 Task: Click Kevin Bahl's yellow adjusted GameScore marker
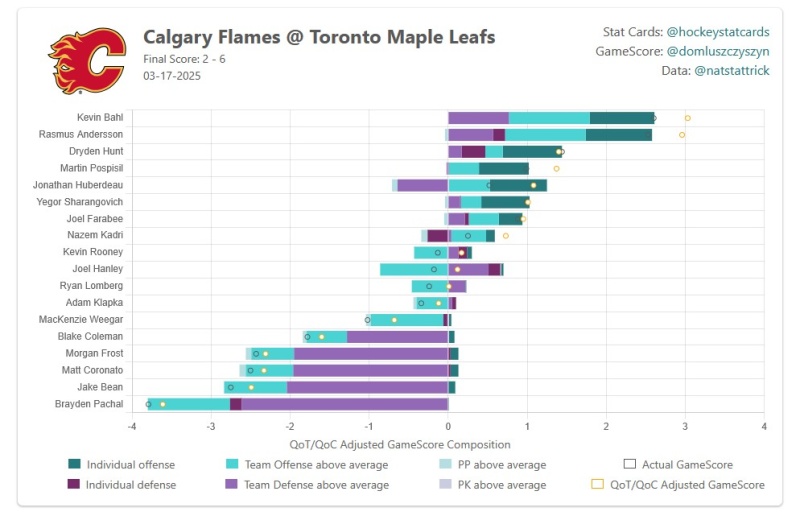687,118
